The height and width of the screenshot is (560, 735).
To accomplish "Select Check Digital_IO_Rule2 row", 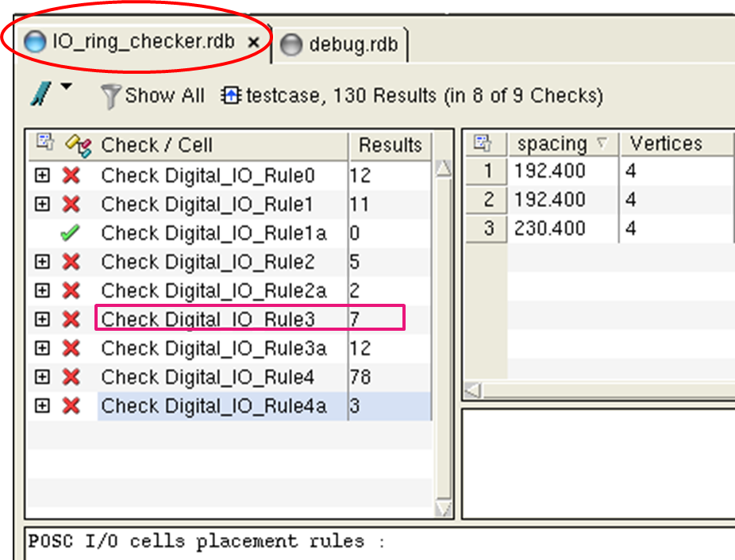I will coord(229,262).
